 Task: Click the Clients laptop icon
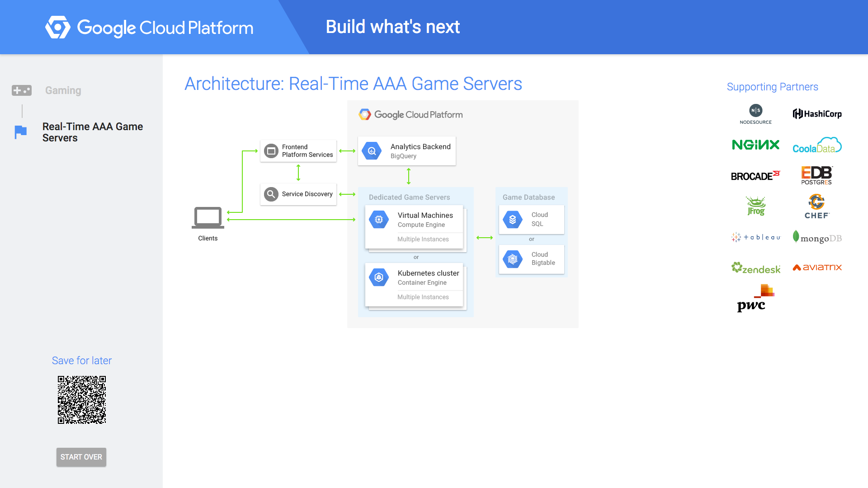(208, 218)
